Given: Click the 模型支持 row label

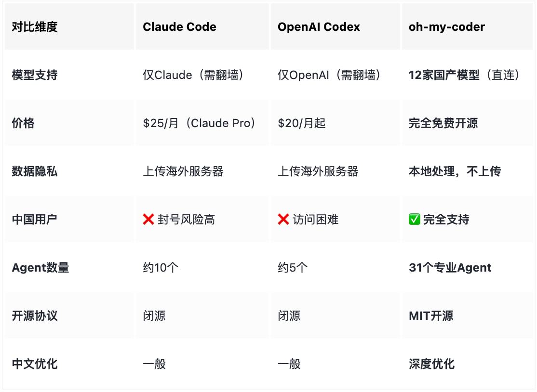Looking at the screenshot, I should [35, 75].
